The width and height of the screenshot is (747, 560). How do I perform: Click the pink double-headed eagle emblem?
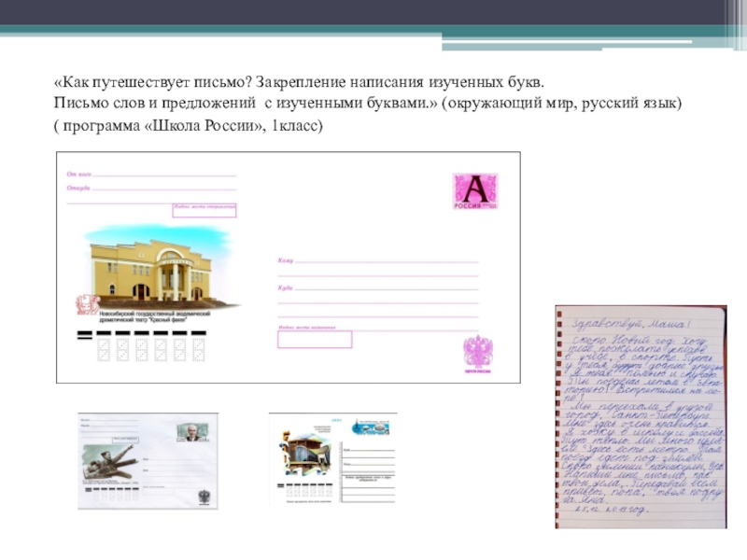pyautogui.click(x=478, y=355)
